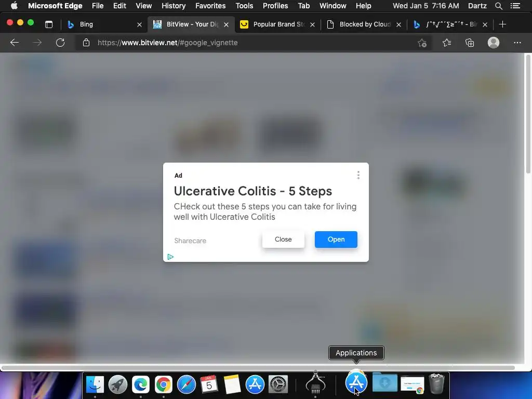Screen dimensions: 532x399
Task: Close the Bing tab
Action: click(x=139, y=24)
